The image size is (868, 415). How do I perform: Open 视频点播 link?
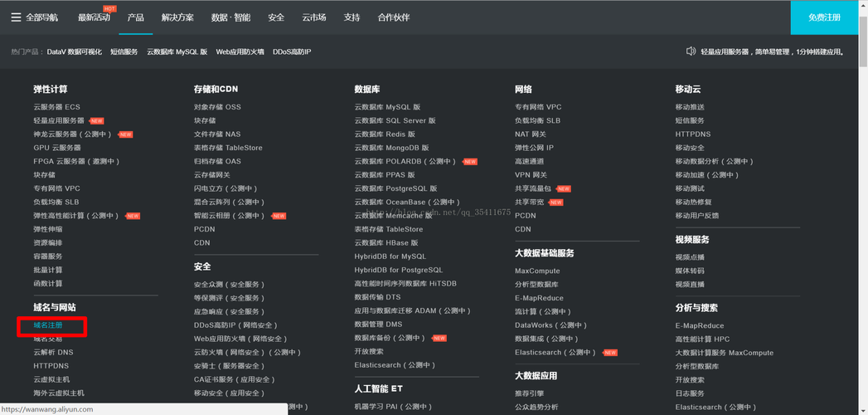(690, 257)
